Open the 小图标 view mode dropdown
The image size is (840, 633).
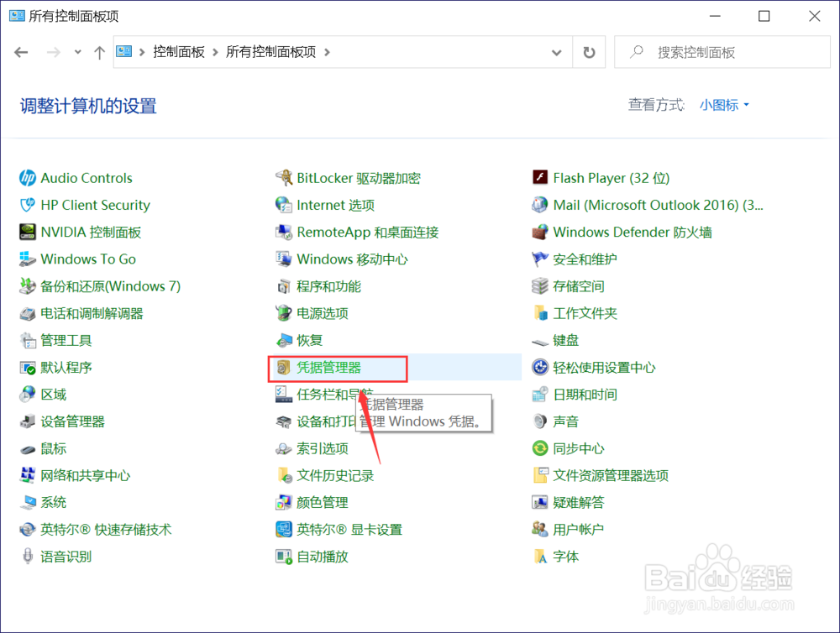724,105
